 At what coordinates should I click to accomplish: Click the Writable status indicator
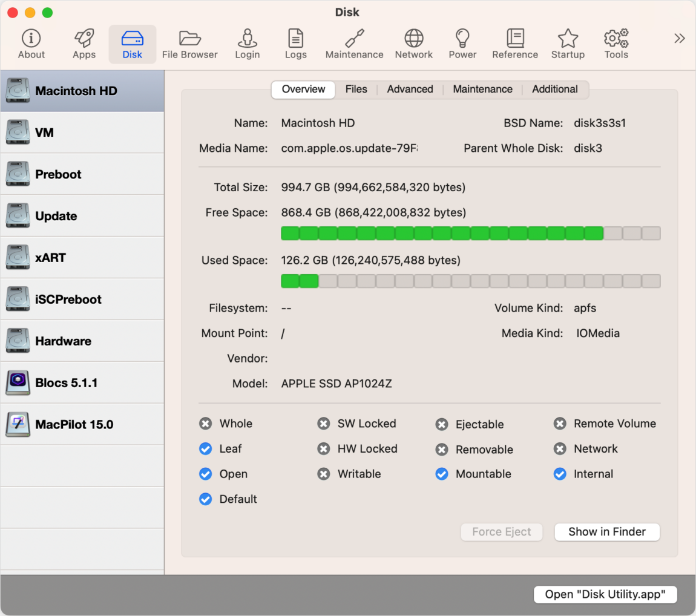324,474
